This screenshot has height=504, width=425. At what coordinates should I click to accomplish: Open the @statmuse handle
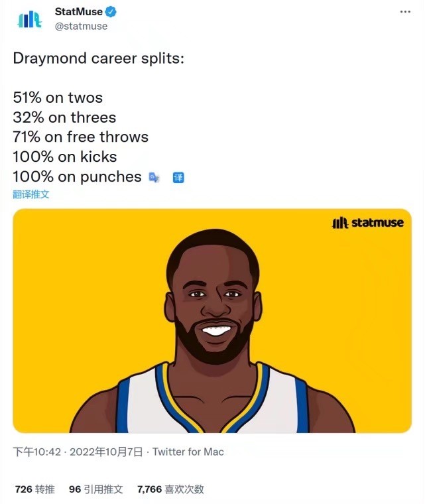click(82, 27)
